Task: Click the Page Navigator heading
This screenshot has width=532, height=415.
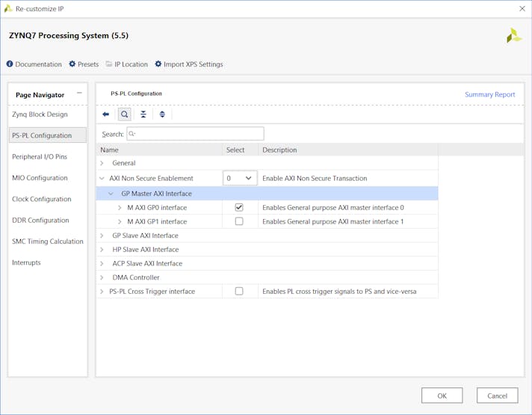Action: [x=40, y=95]
